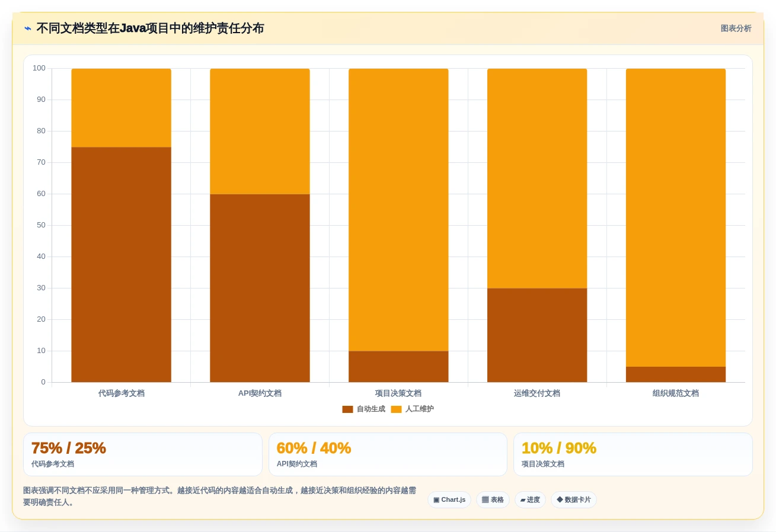Click the 人工维护 bar segment for 组织规范文档

(676, 217)
